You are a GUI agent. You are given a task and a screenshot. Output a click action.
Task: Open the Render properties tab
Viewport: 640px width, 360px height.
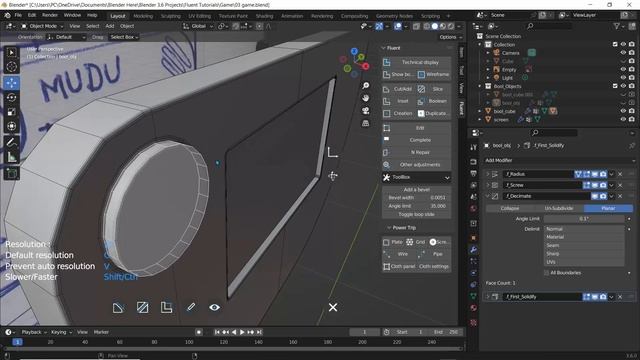[x=473, y=162]
